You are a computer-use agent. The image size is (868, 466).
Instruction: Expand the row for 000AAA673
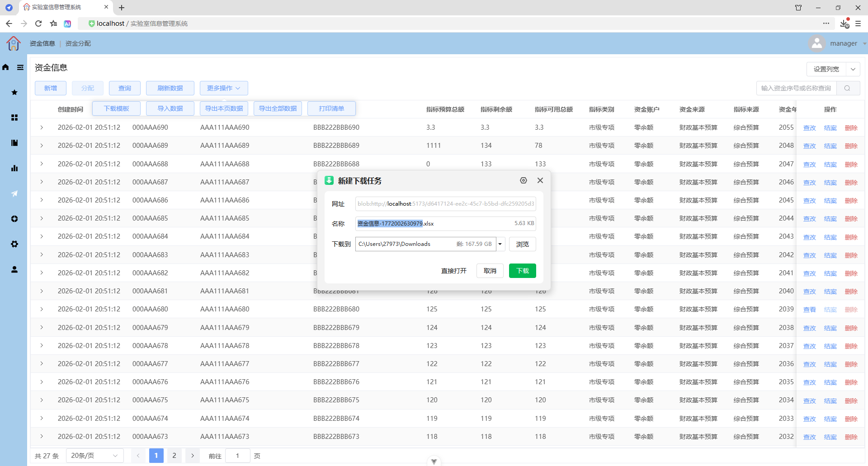point(42,436)
